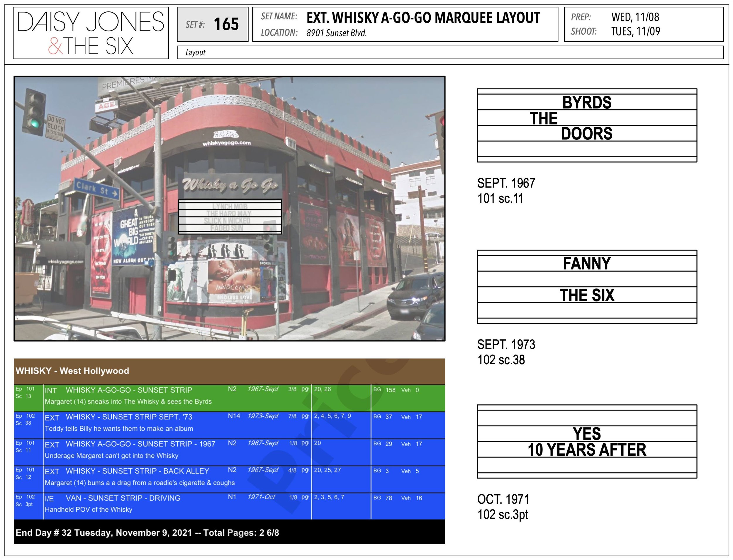The image size is (733, 560).
Task: Click the Clark St street sign
Action: pyautogui.click(x=96, y=189)
